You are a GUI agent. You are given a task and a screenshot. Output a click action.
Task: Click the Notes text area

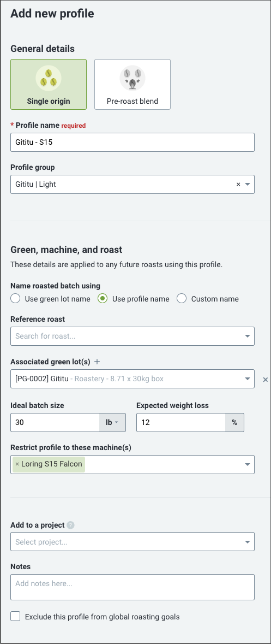click(133, 587)
